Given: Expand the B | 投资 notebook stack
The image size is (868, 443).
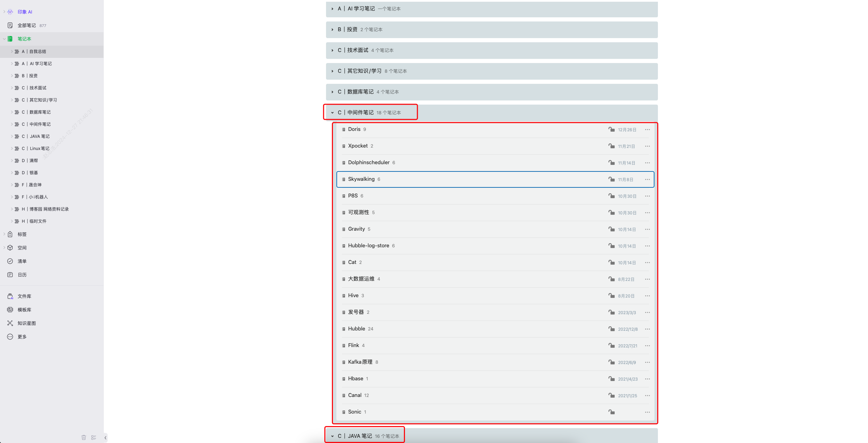Looking at the screenshot, I should (333, 29).
